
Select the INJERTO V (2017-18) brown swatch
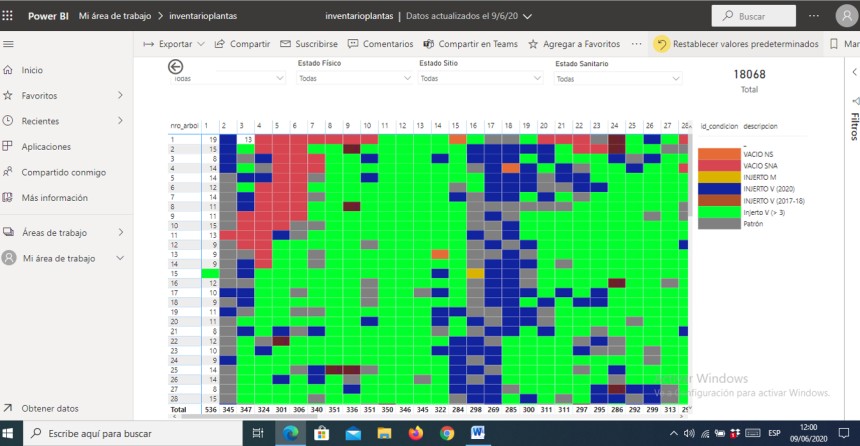point(719,201)
